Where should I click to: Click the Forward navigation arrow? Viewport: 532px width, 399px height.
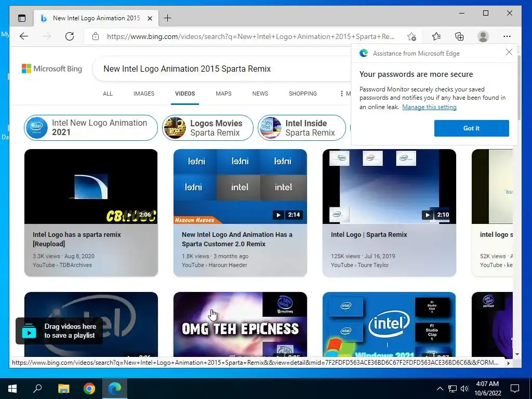pos(46,36)
